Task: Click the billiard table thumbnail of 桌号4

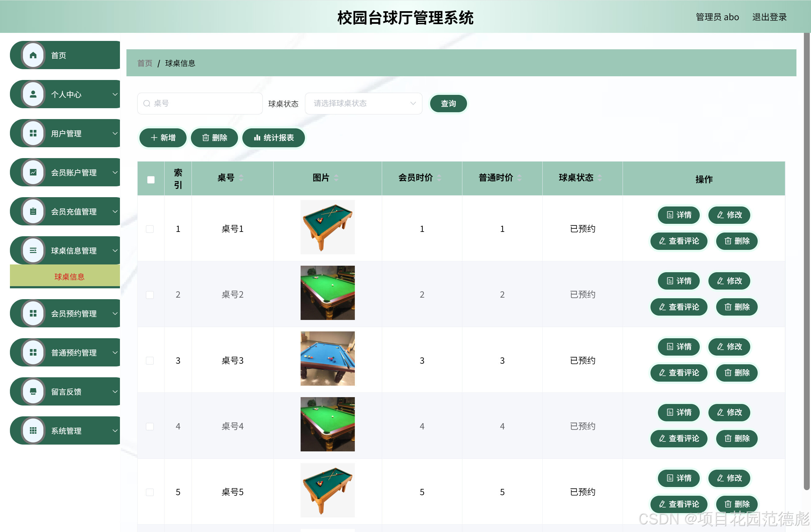Action: coord(327,424)
